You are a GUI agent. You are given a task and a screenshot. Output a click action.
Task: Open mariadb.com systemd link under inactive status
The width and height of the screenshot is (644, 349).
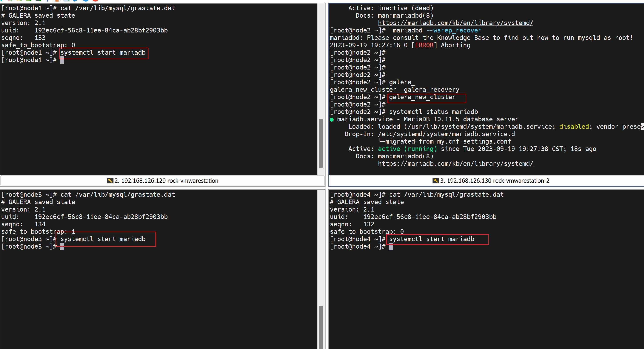pyautogui.click(x=455, y=23)
